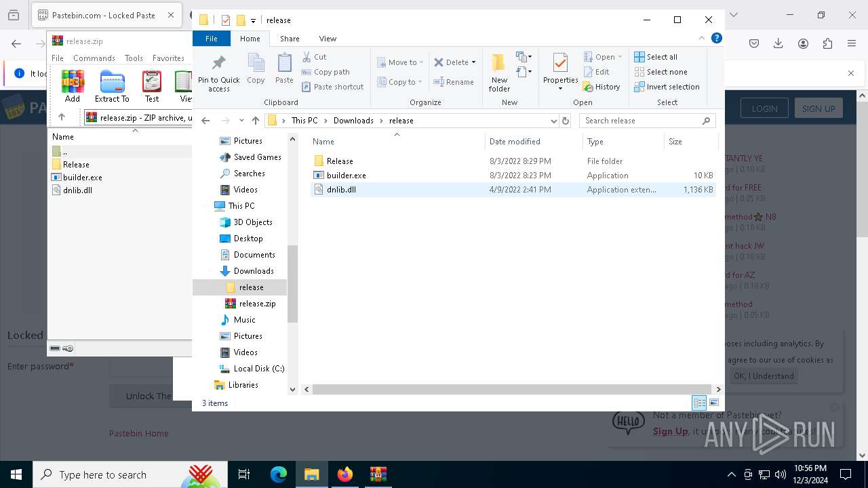Click the WinRAR Test button
Screen dimensions: 868x488
click(152, 86)
